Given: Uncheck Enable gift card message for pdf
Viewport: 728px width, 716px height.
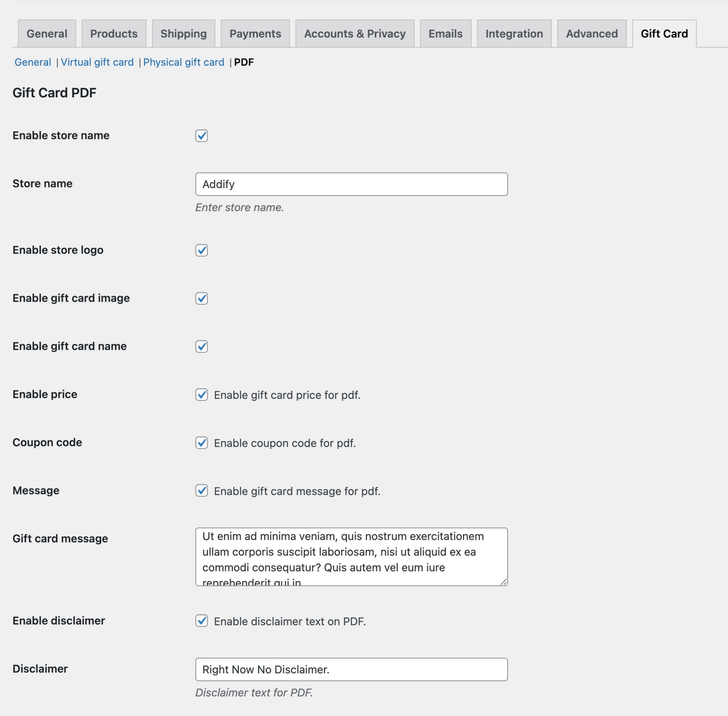Looking at the screenshot, I should coord(201,491).
